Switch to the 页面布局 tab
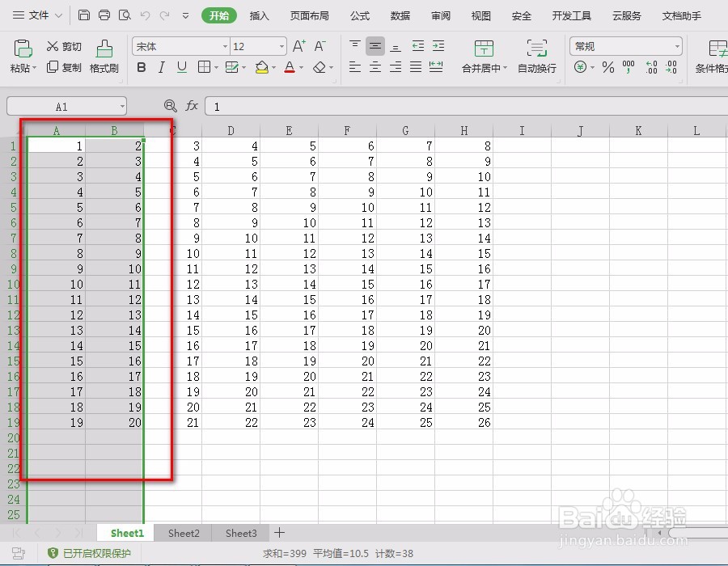Screen dimensions: 728x566 (309, 16)
